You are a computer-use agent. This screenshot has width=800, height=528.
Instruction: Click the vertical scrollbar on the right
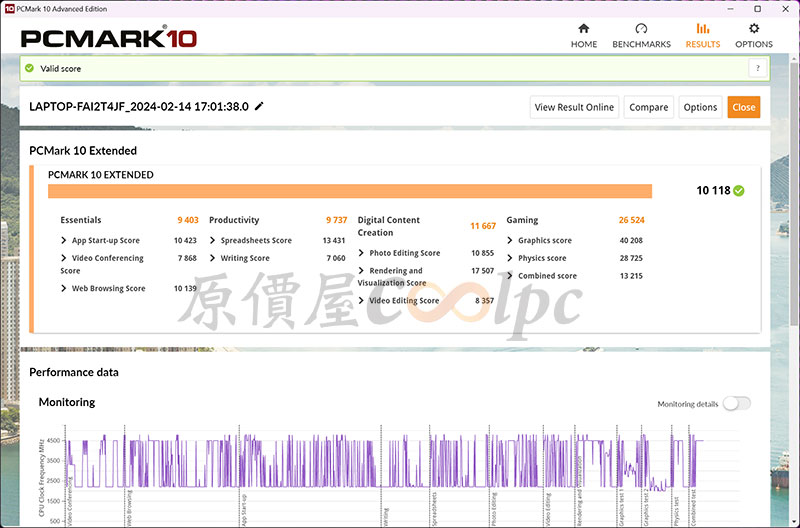794,194
